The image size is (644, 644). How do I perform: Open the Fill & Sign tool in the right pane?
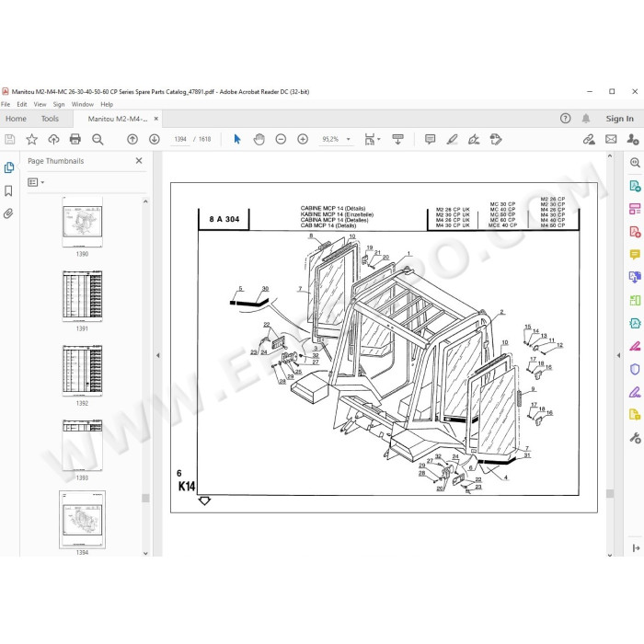click(635, 392)
